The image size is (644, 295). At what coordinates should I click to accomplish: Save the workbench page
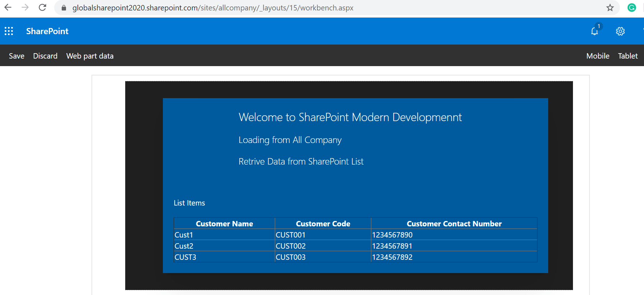(x=17, y=56)
